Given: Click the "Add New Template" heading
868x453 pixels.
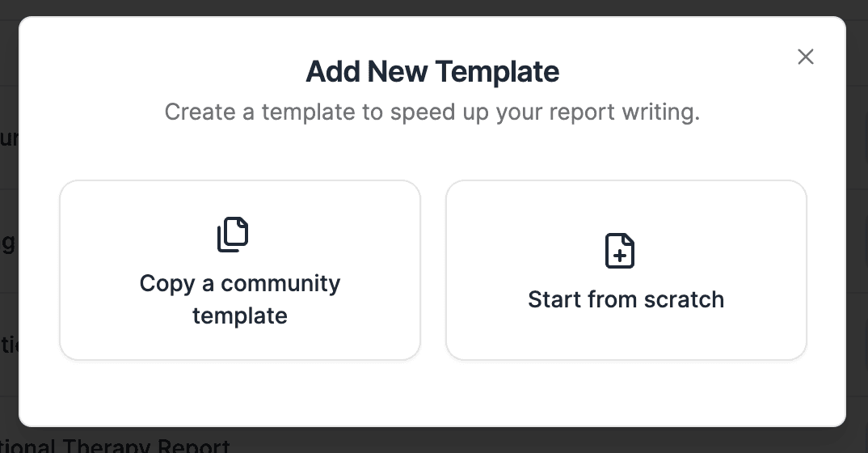Looking at the screenshot, I should coord(432,71).
